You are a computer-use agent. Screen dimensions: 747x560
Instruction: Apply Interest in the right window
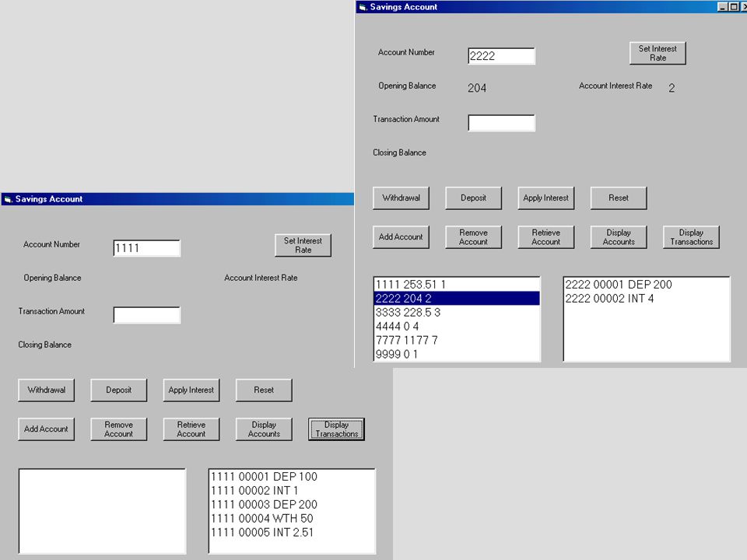[x=546, y=198]
